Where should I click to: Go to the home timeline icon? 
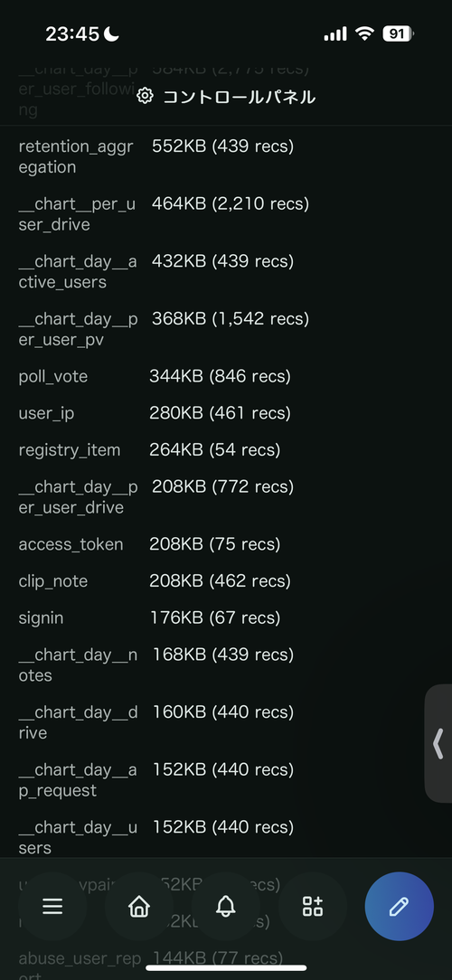(139, 906)
